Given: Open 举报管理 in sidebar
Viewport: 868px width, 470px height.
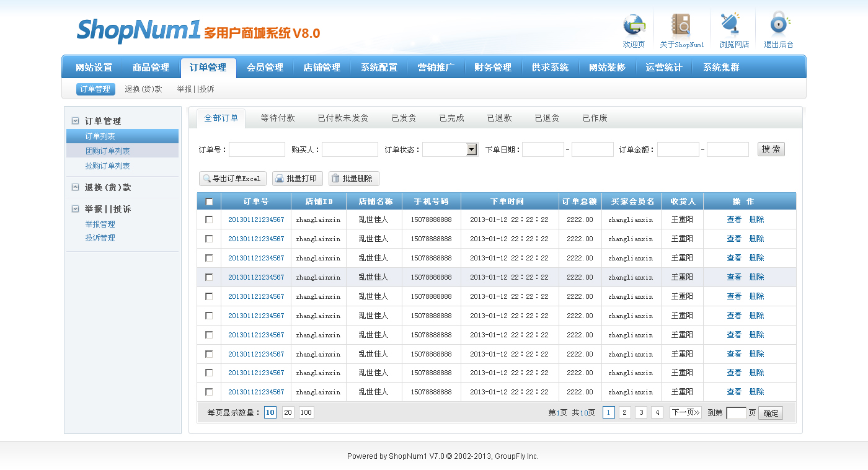Looking at the screenshot, I should (100, 224).
